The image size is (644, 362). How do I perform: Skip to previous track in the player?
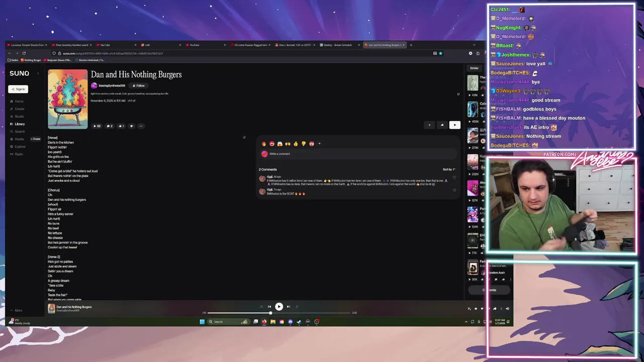[269, 307]
